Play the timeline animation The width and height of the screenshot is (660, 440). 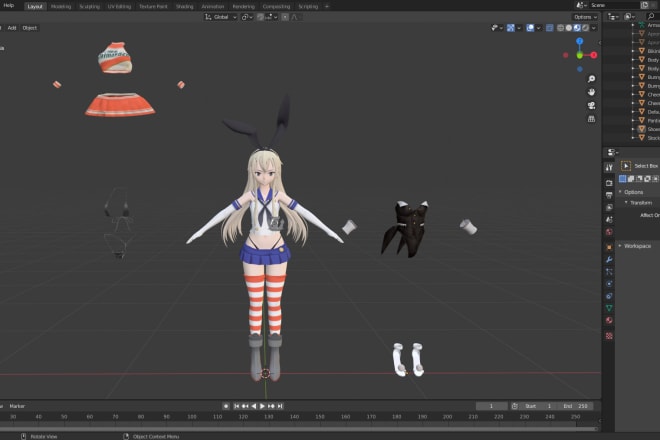point(262,406)
